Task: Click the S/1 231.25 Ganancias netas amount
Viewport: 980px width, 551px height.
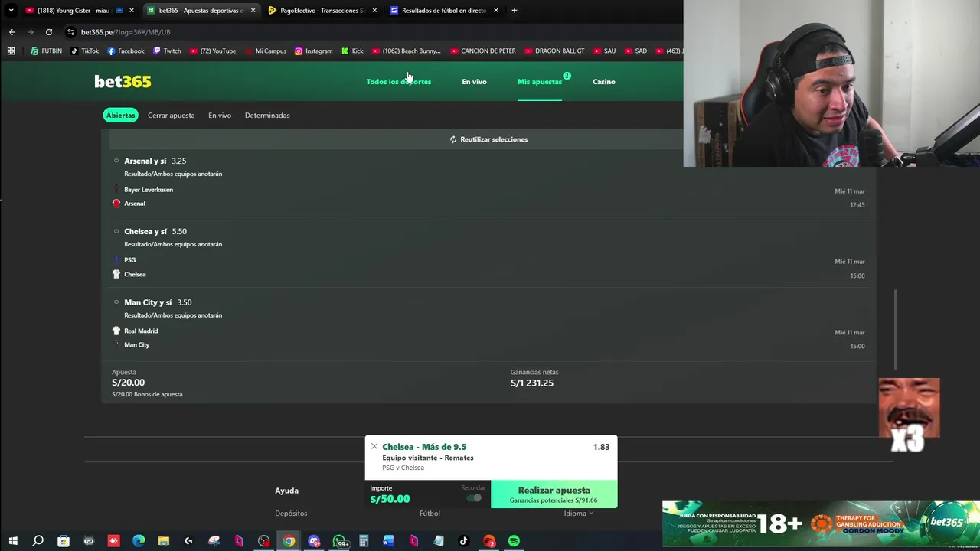Action: click(531, 383)
